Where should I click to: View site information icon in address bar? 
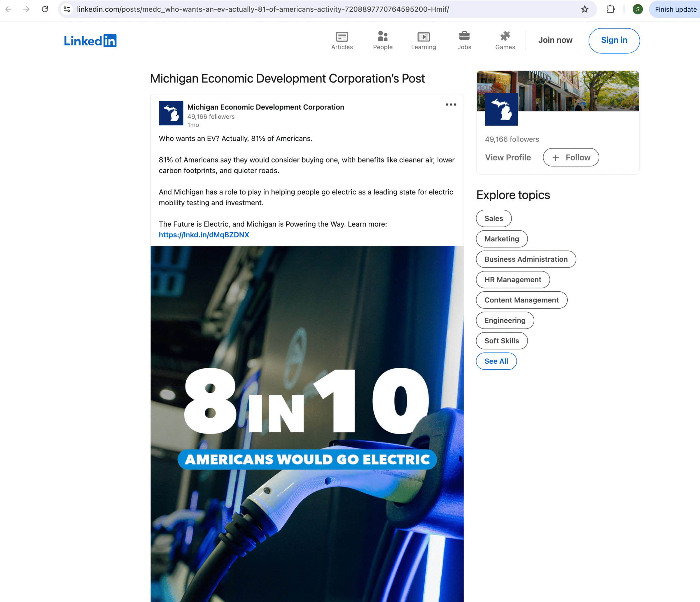point(67,9)
